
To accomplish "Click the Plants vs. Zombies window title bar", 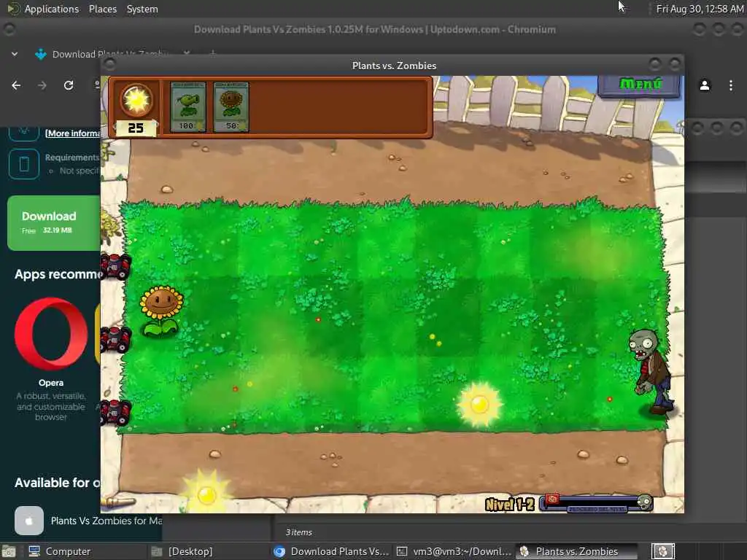I will 393,66.
